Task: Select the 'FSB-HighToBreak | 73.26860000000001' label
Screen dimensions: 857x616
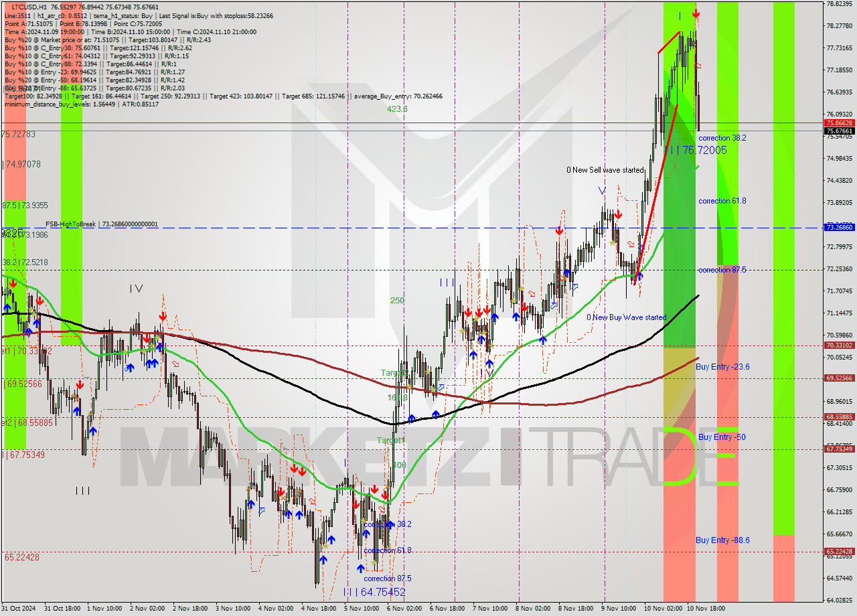Action: pyautogui.click(x=102, y=224)
